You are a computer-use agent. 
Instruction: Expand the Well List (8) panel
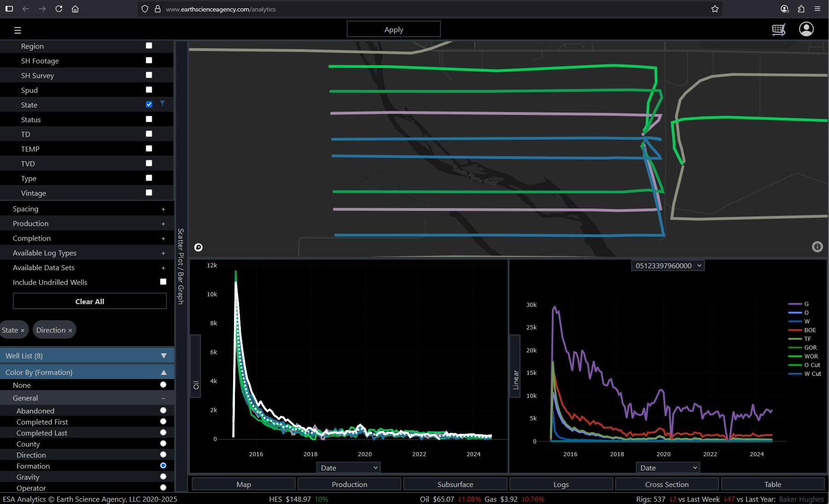pos(87,356)
